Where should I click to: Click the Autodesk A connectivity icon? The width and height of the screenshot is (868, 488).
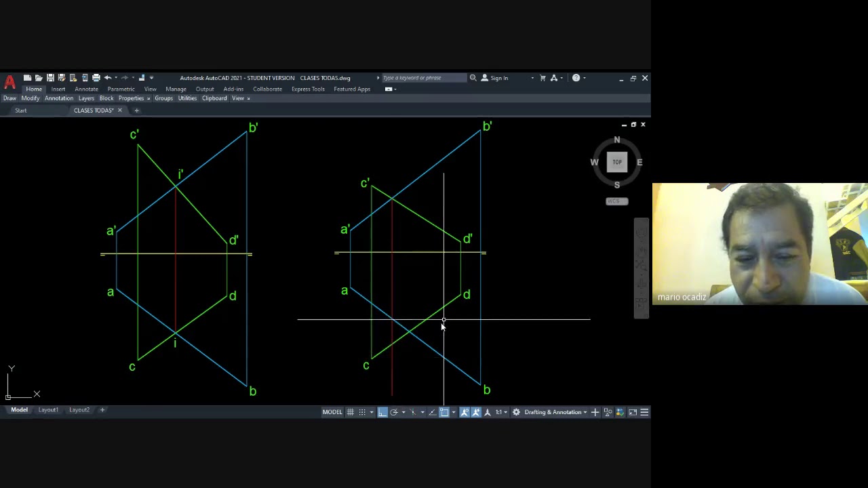554,78
